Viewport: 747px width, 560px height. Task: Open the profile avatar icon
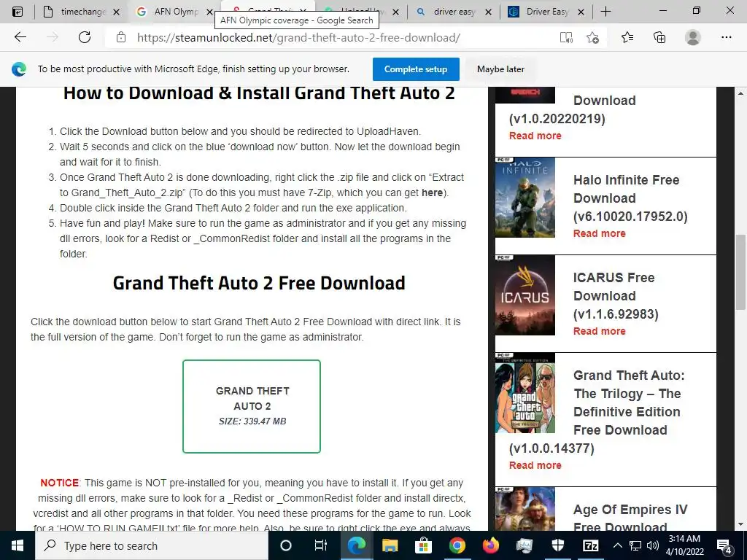pos(693,37)
